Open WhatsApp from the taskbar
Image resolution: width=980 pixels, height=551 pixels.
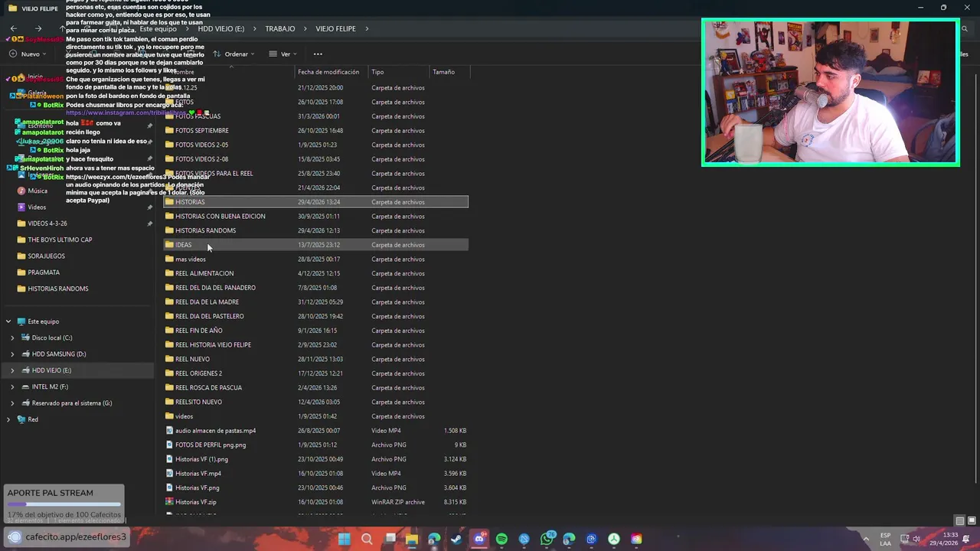pyautogui.click(x=547, y=539)
